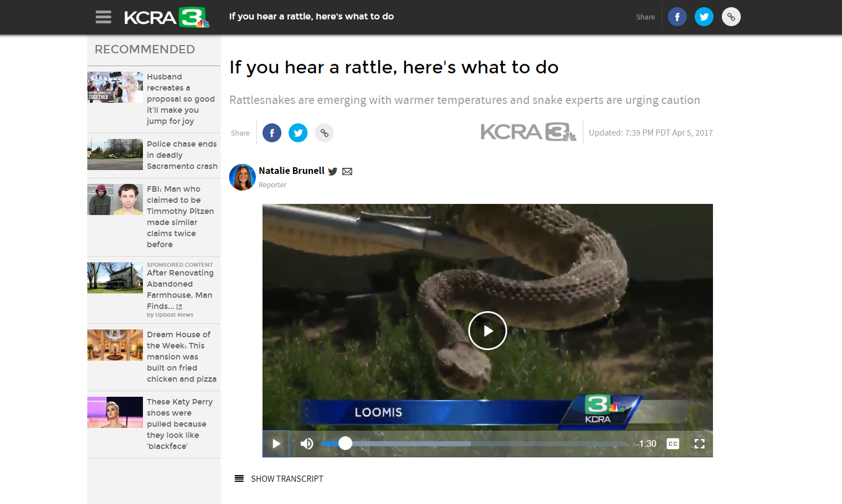Enter fullscreen video mode
This screenshot has width=842, height=504.
tap(700, 443)
